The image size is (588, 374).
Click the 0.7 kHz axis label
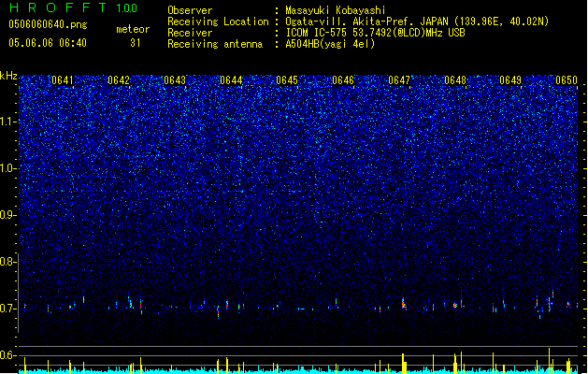8,309
